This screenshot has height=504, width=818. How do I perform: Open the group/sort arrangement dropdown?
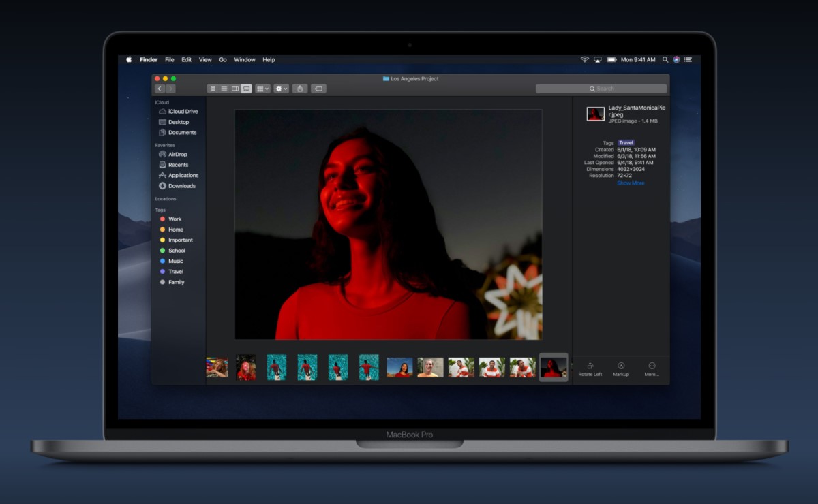click(x=263, y=89)
